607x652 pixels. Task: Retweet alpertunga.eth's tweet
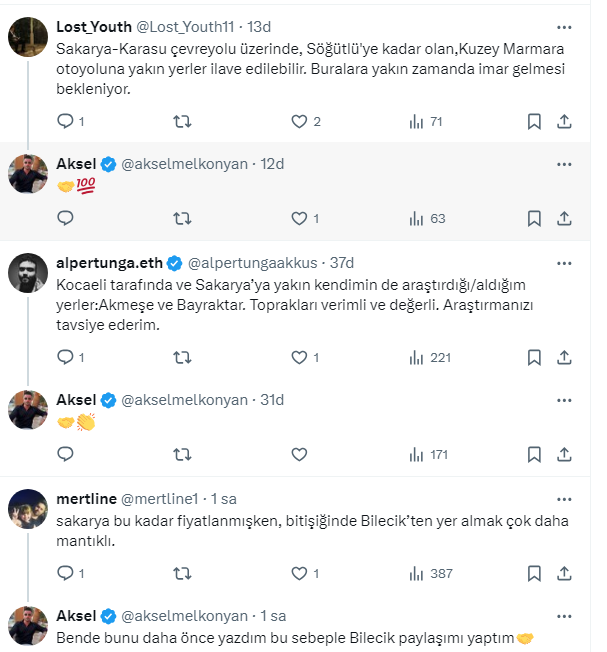183,357
